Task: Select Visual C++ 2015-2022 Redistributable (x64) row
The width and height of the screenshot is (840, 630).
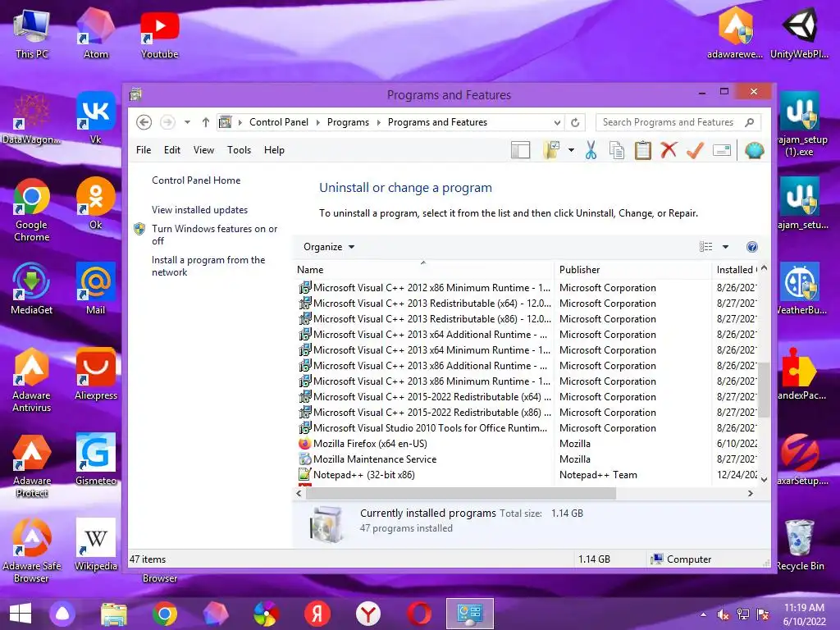Action: pyautogui.click(x=527, y=397)
